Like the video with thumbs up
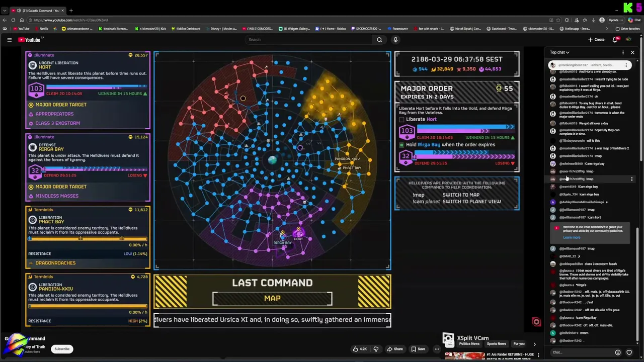The image size is (644, 362). point(360,349)
